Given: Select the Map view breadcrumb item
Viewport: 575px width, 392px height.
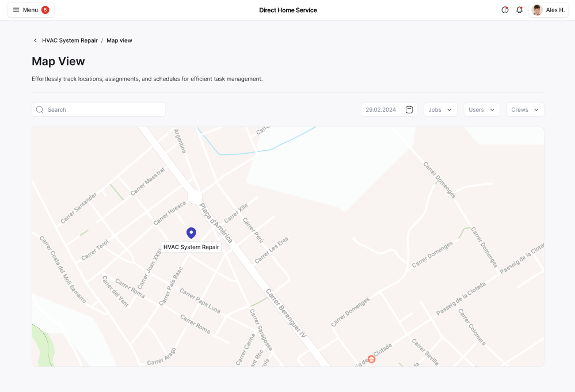Looking at the screenshot, I should point(119,40).
